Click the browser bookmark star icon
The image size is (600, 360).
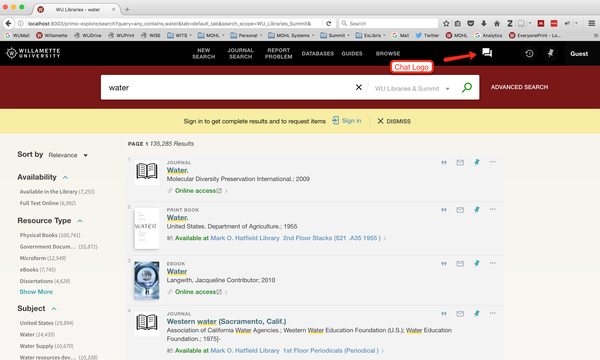pos(446,23)
